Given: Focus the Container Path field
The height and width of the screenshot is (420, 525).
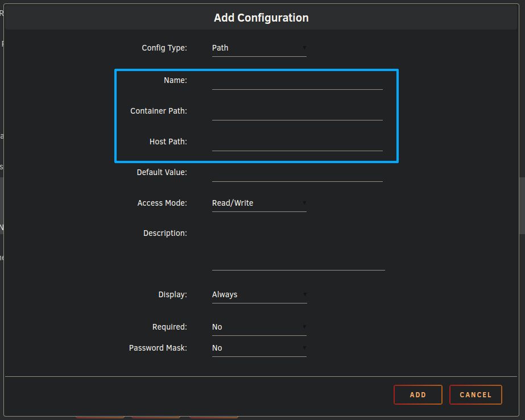Looking at the screenshot, I should (x=297, y=112).
